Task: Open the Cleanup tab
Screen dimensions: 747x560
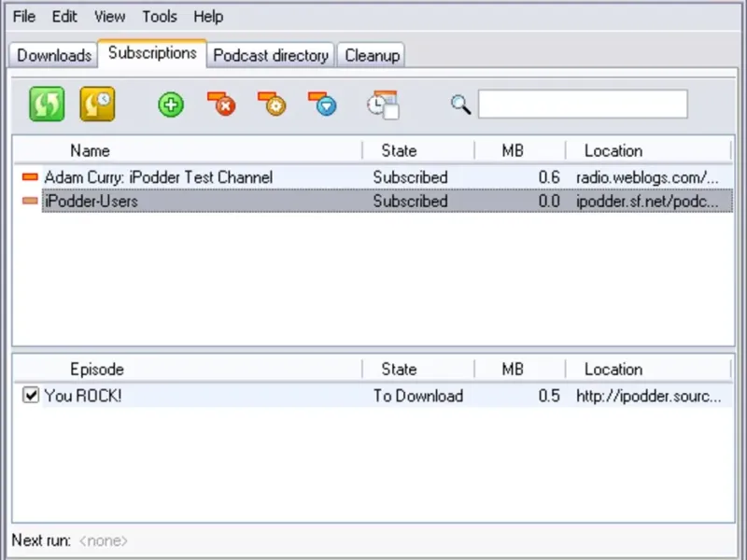Action: tap(372, 55)
